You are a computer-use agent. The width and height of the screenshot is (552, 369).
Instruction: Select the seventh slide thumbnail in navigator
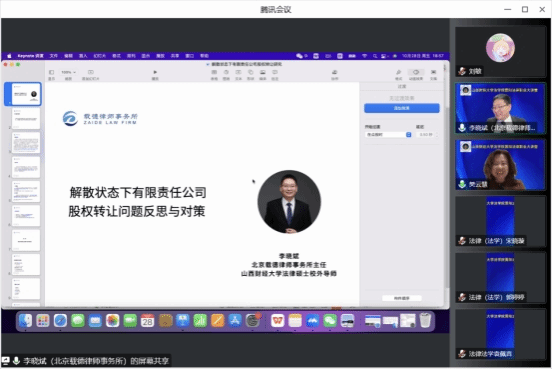pyautogui.click(x=26, y=240)
